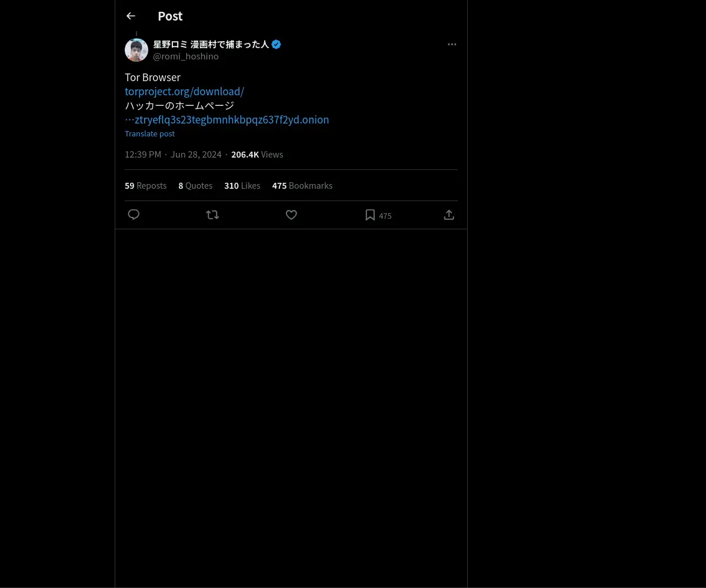Toggle the bookmark icon
This screenshot has width=706, height=588.
pyautogui.click(x=370, y=215)
